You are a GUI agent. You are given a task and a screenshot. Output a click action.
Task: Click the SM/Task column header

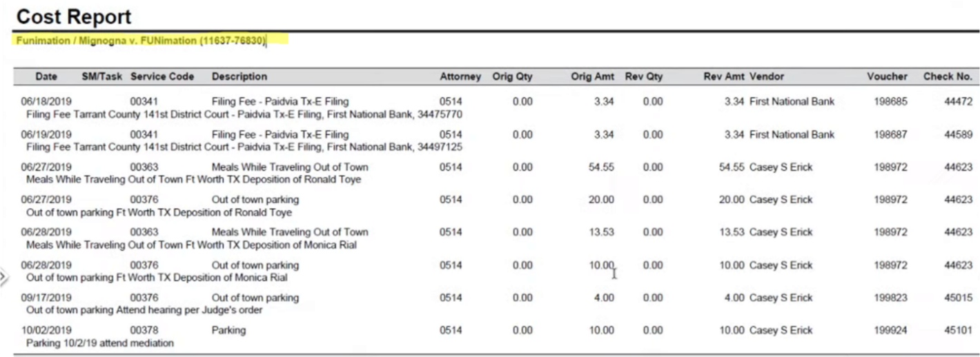pyautogui.click(x=101, y=76)
